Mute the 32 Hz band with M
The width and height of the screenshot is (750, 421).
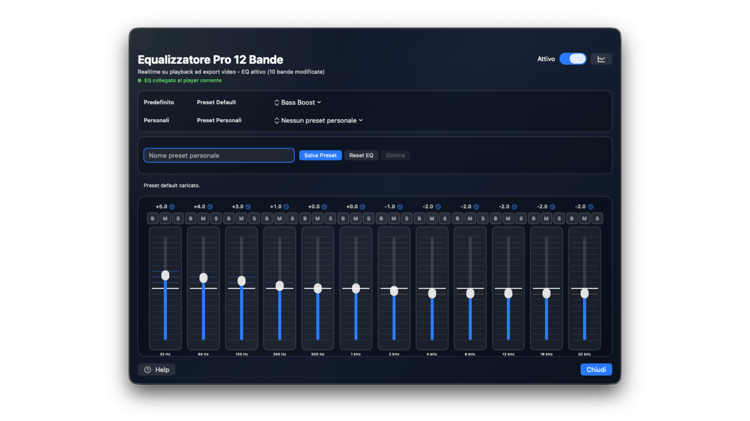(165, 218)
